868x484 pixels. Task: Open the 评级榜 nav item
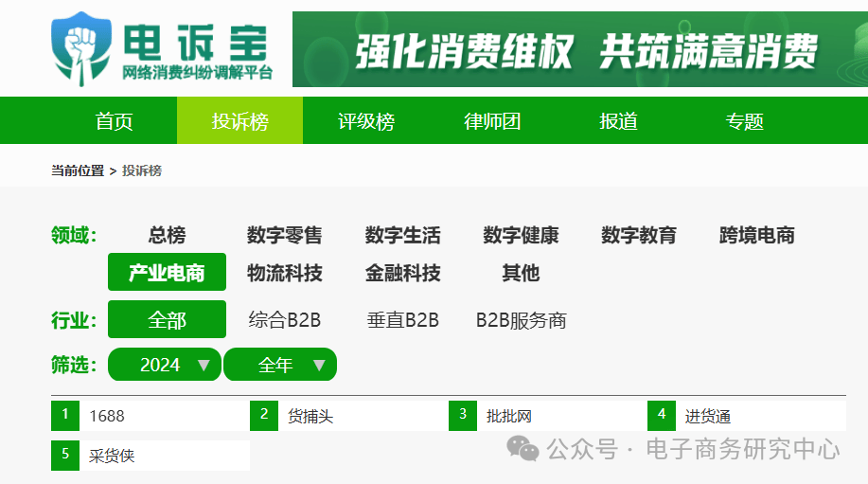tap(366, 120)
